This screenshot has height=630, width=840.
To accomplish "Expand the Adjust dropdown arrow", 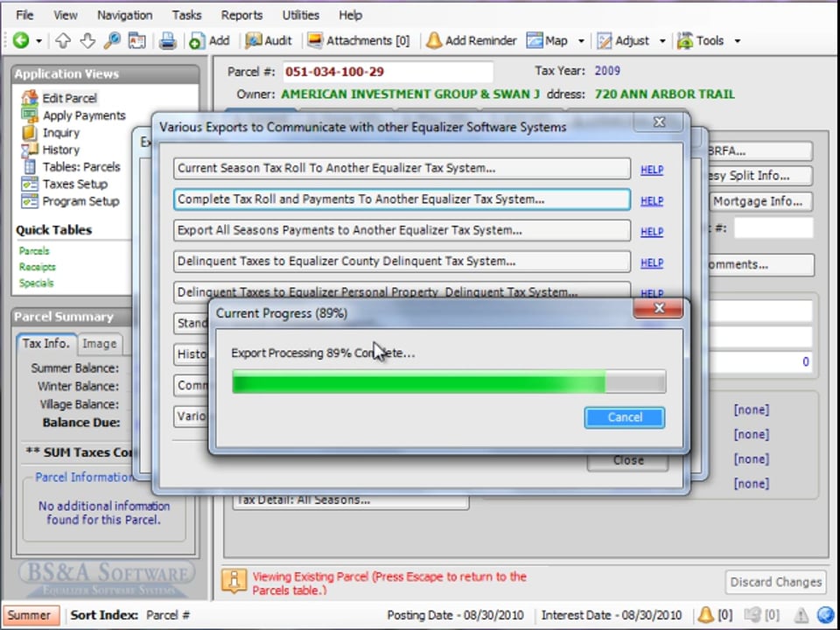I will 662,41.
